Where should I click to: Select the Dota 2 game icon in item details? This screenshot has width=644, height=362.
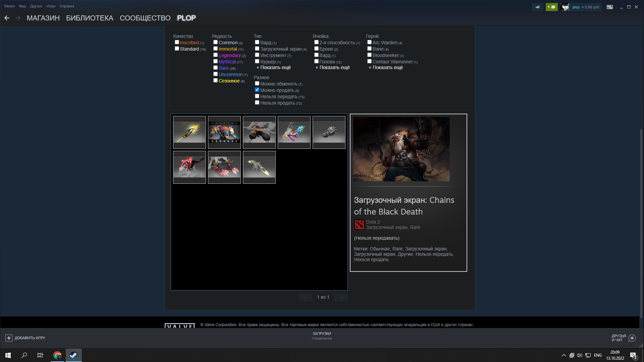pos(359,225)
